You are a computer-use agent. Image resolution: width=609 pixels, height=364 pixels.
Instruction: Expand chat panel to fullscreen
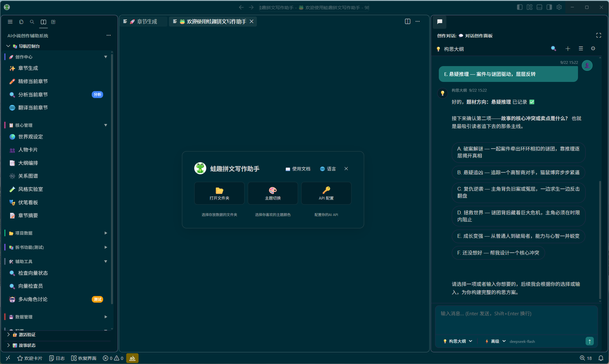point(599,35)
